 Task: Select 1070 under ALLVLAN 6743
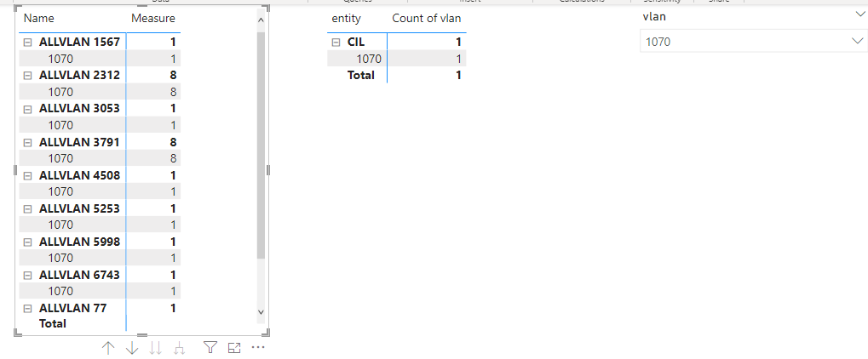60,291
